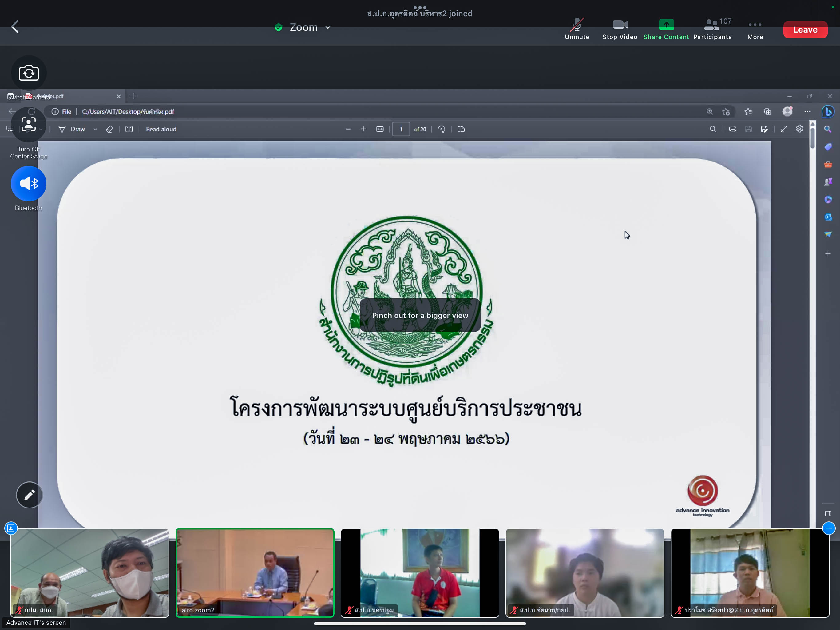Add this page to favorites

(x=726, y=112)
